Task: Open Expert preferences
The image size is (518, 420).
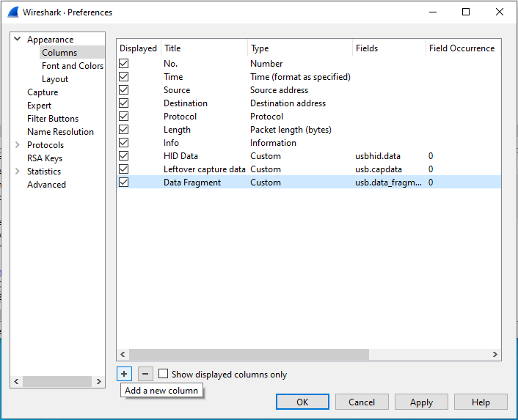Action: click(40, 106)
